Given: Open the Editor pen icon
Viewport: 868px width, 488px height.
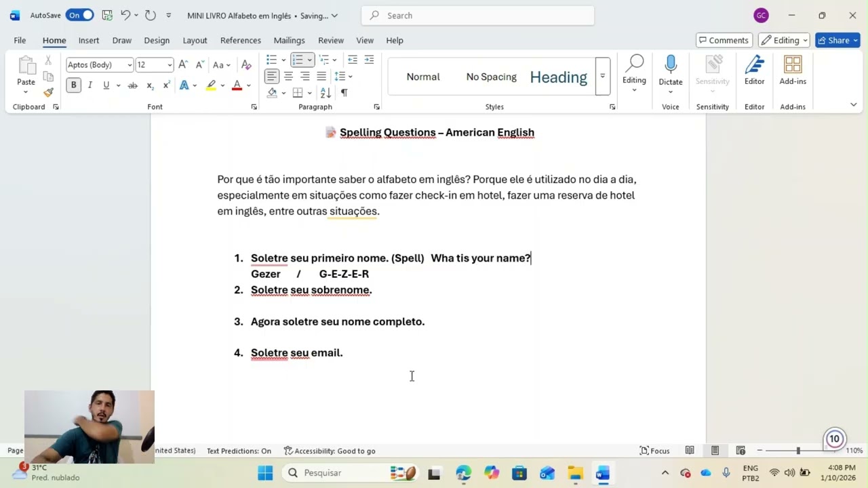Looking at the screenshot, I should [755, 65].
